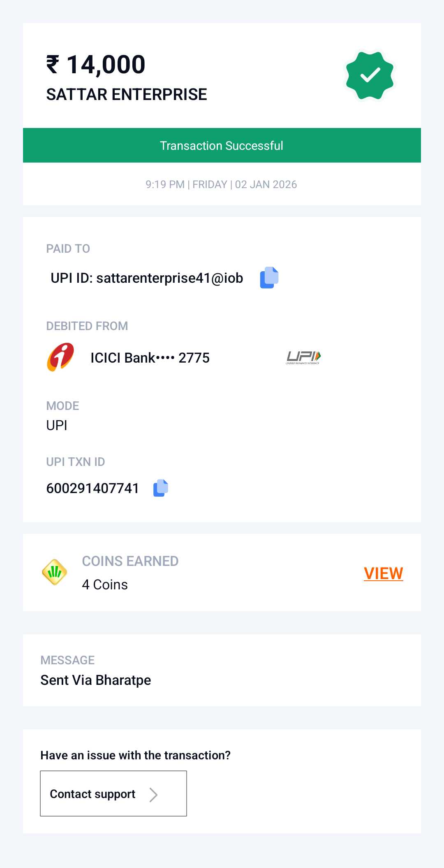
Task: Tap the 4 Coins earned text
Action: pos(105,585)
